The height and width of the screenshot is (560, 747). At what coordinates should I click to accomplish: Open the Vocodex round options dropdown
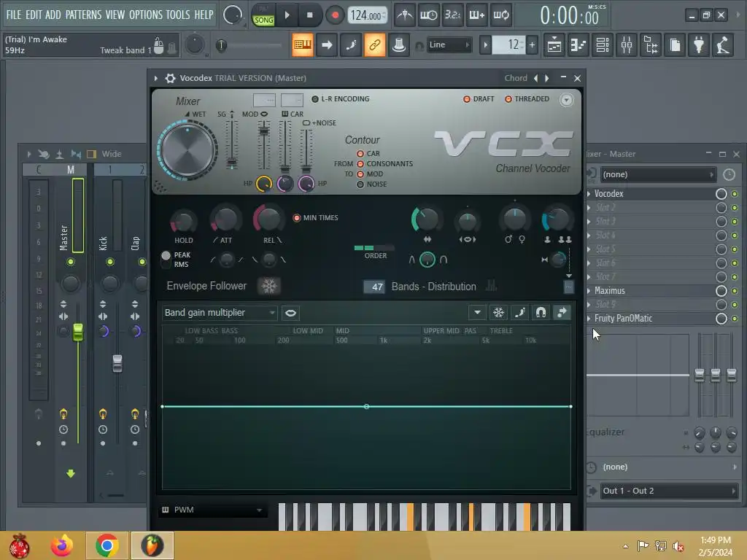tap(566, 100)
